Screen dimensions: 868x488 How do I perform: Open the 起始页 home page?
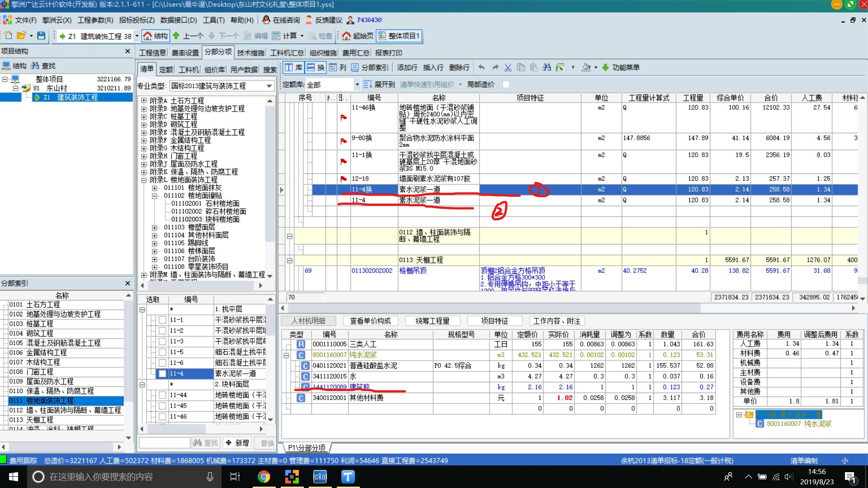click(358, 36)
